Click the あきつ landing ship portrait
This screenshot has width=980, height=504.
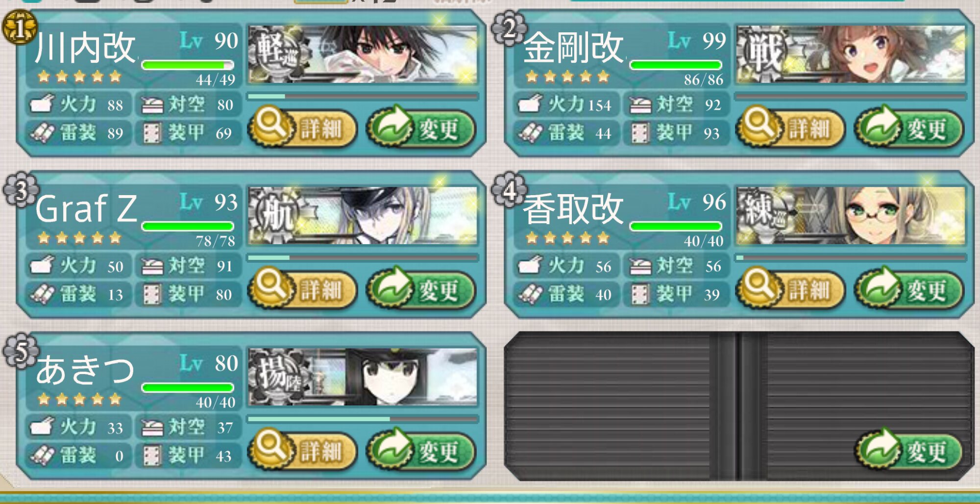(363, 377)
